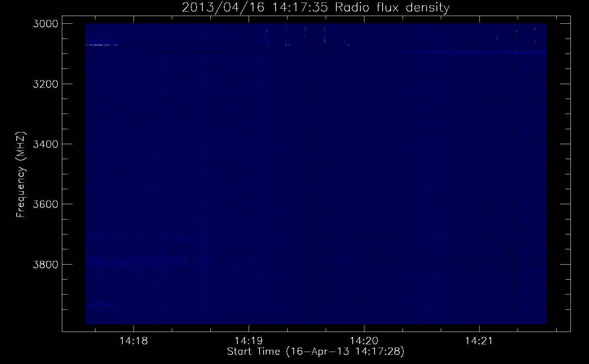Click the 14:20 time tick label
Viewport: 589px width, 364px height.
[364, 341]
